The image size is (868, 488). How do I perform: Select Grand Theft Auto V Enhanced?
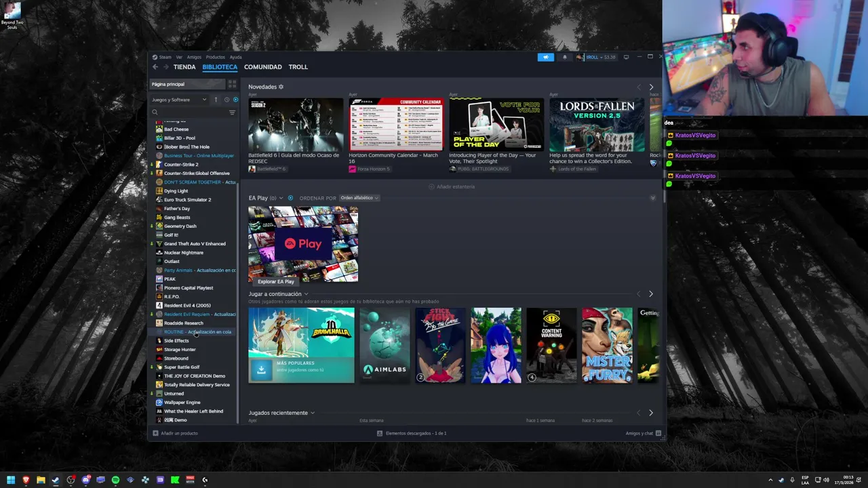194,244
